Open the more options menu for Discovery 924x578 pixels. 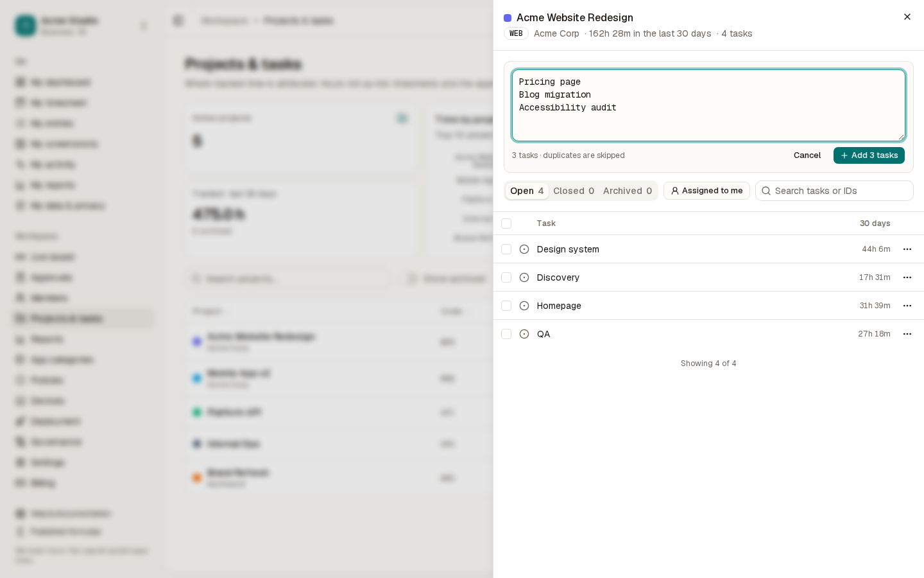click(x=907, y=277)
